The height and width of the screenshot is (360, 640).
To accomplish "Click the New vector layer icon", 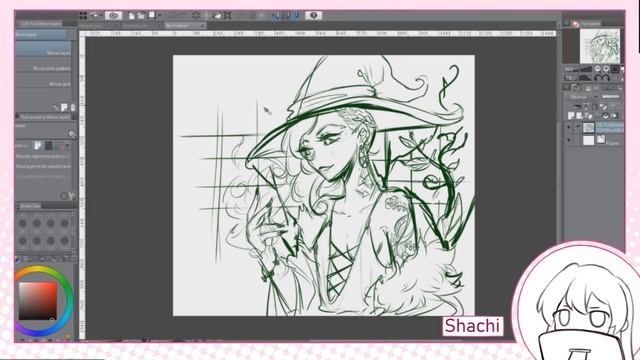I will 580,116.
